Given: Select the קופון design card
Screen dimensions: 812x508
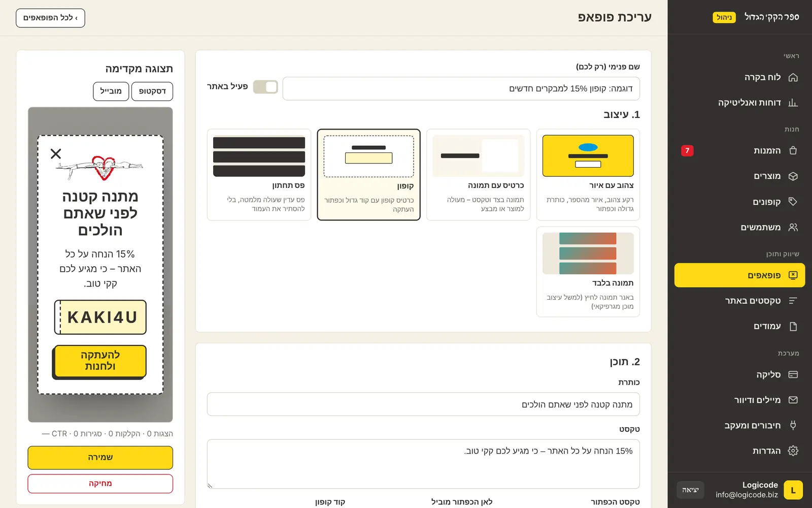Looking at the screenshot, I should point(368,174).
